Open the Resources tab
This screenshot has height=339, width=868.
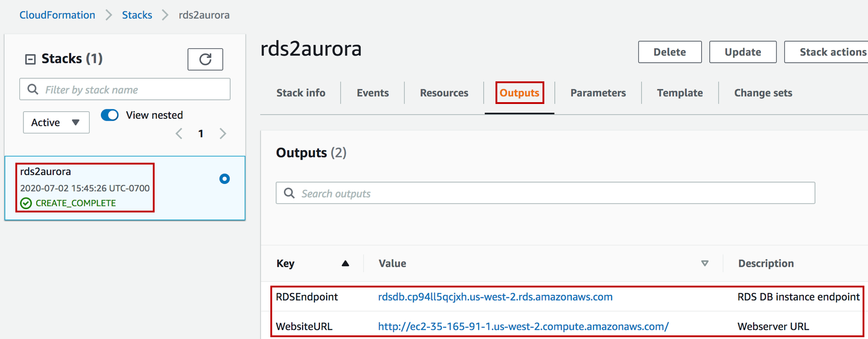coord(444,93)
